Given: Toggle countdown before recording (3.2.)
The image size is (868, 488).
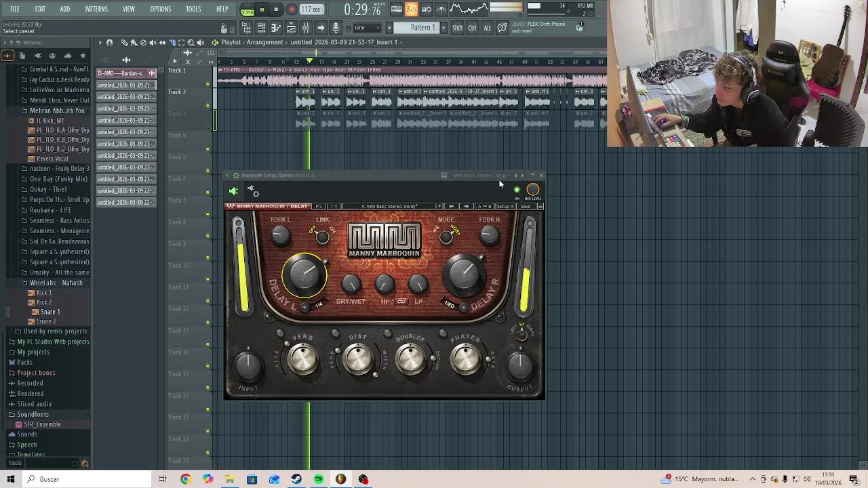Looking at the screenshot, I should (411, 9).
